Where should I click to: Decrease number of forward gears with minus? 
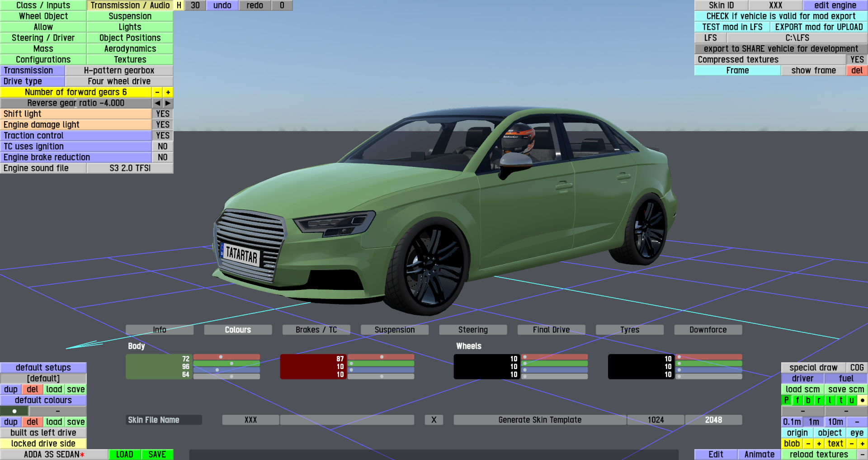(x=157, y=92)
